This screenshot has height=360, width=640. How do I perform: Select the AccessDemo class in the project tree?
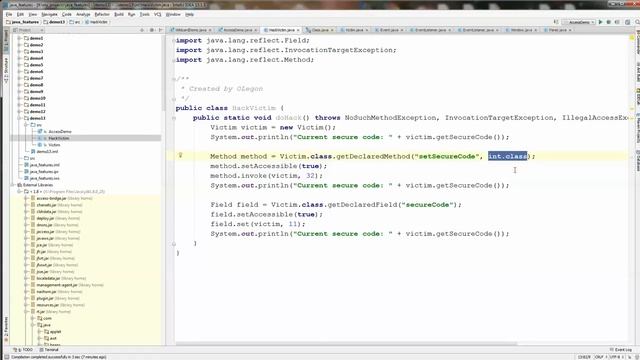coord(60,132)
